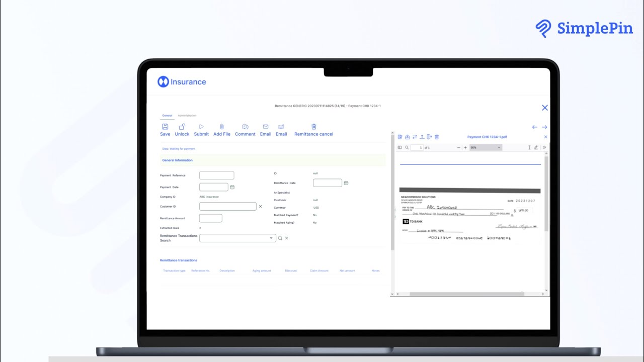Clear the Customer ID field with X
This screenshot has width=644, height=362.
[x=260, y=207]
